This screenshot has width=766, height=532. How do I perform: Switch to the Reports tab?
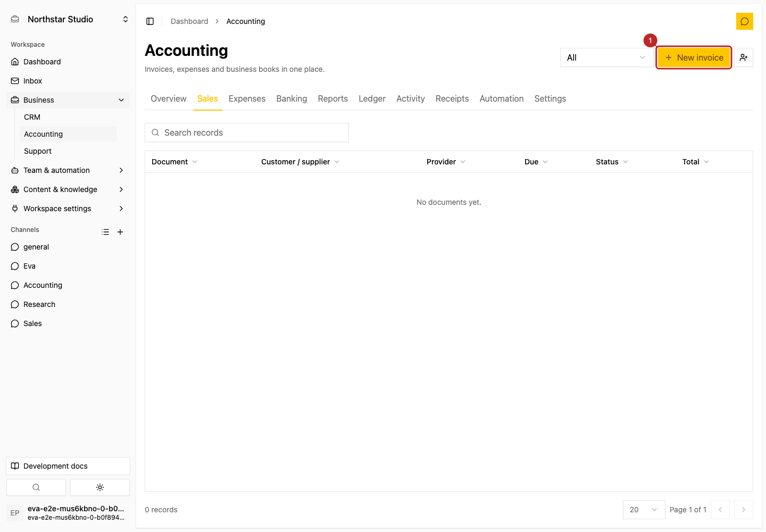333,99
